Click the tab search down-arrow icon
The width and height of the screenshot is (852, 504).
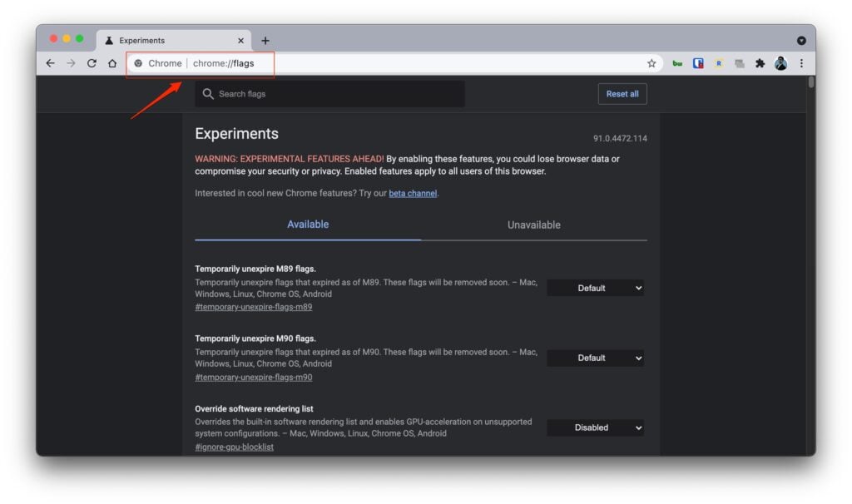[801, 41]
